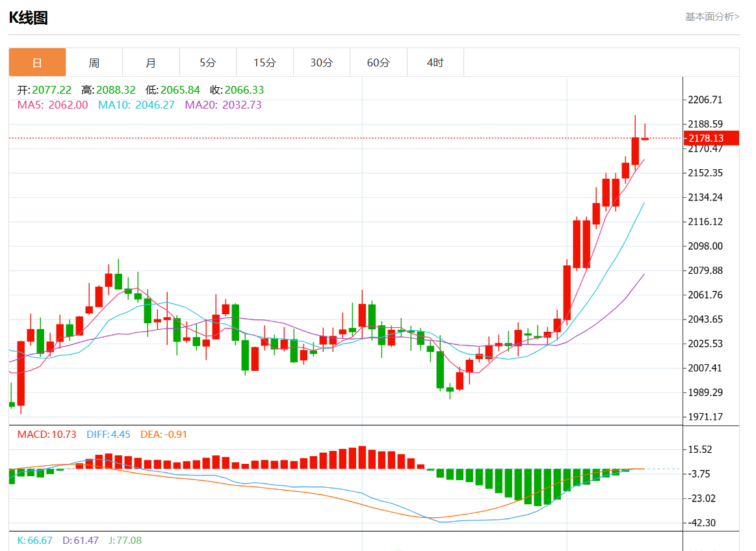Click the MA10: 2046.27 indicator label
The width and height of the screenshot is (756, 551).
point(137,105)
